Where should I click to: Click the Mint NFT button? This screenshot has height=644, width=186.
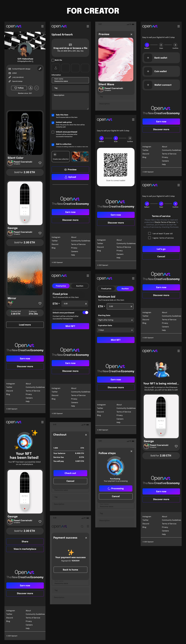click(70, 326)
